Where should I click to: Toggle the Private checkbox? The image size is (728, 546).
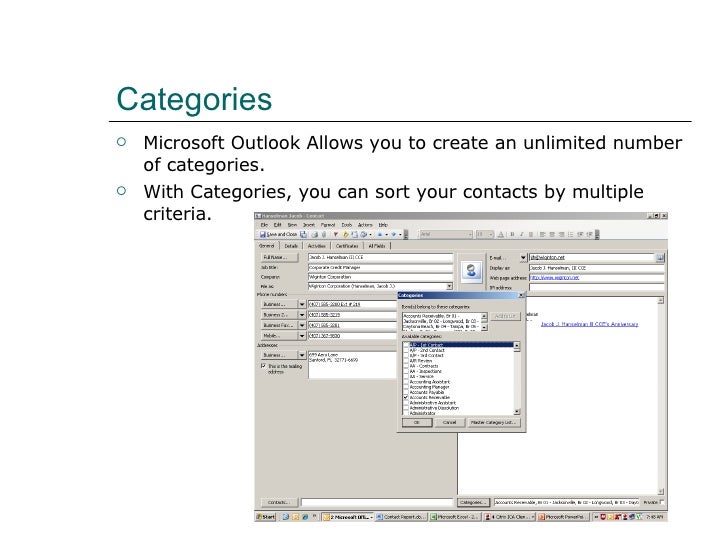[x=662, y=502]
